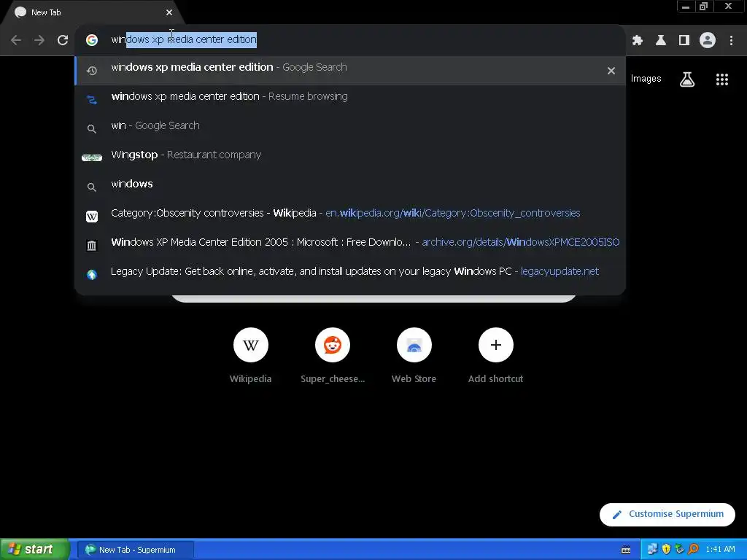This screenshot has height=560, width=747.
Task: Click the network connection tray icon
Action: 652,550
